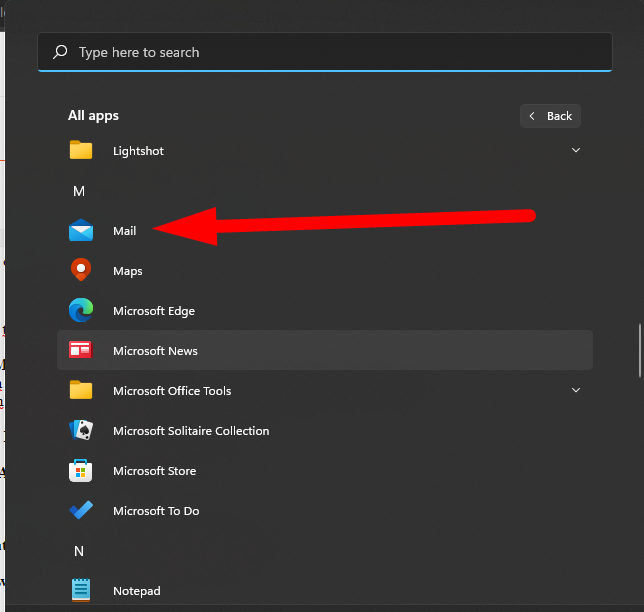The width and height of the screenshot is (644, 612).
Task: Select the 'Microsoft Office Tools' label
Action: point(172,391)
